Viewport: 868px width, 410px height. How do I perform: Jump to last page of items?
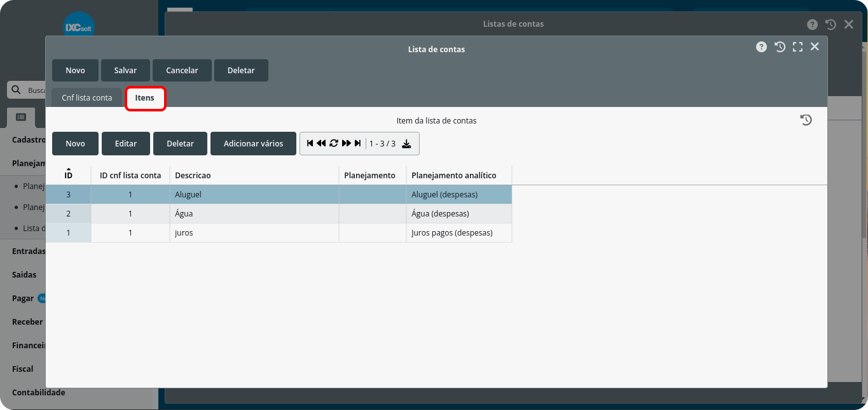click(358, 144)
